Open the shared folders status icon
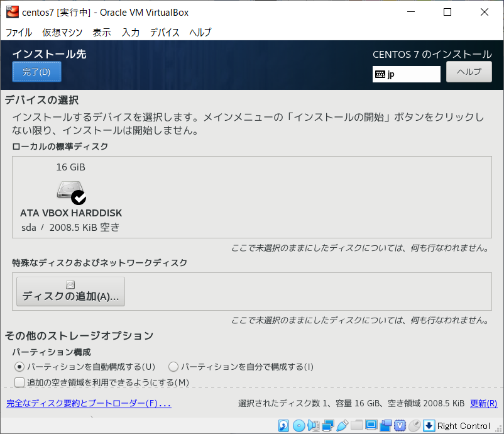This screenshot has height=434, width=504. click(x=357, y=425)
